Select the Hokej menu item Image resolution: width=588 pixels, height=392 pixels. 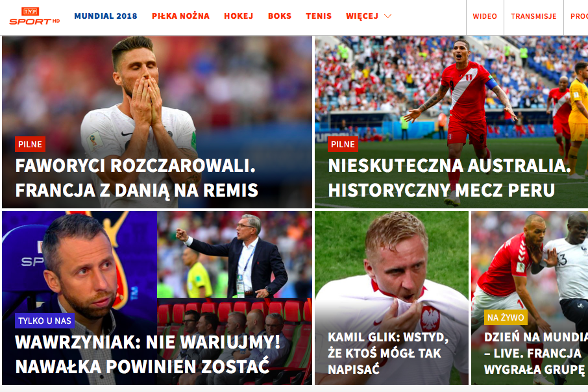click(238, 16)
